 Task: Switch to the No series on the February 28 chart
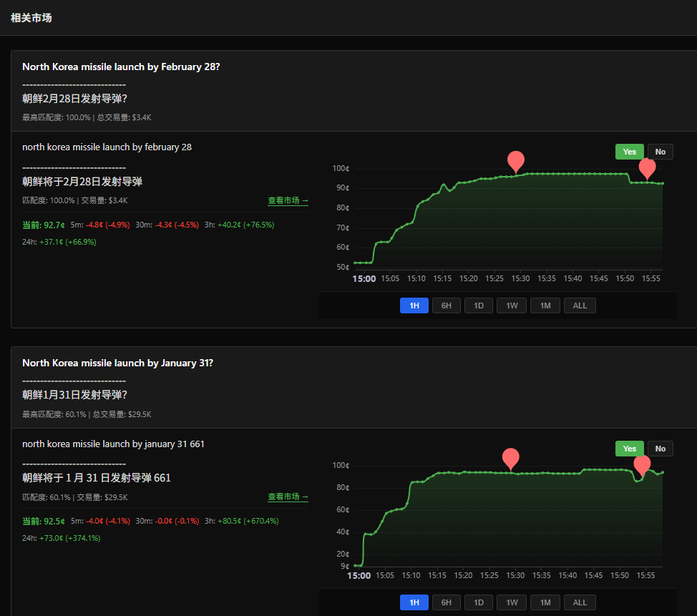coord(660,152)
